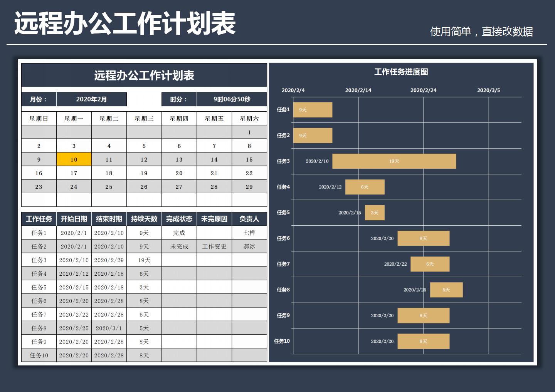
Task: Select the 2020/2/1 start date of 任务1
Action: coord(74,233)
